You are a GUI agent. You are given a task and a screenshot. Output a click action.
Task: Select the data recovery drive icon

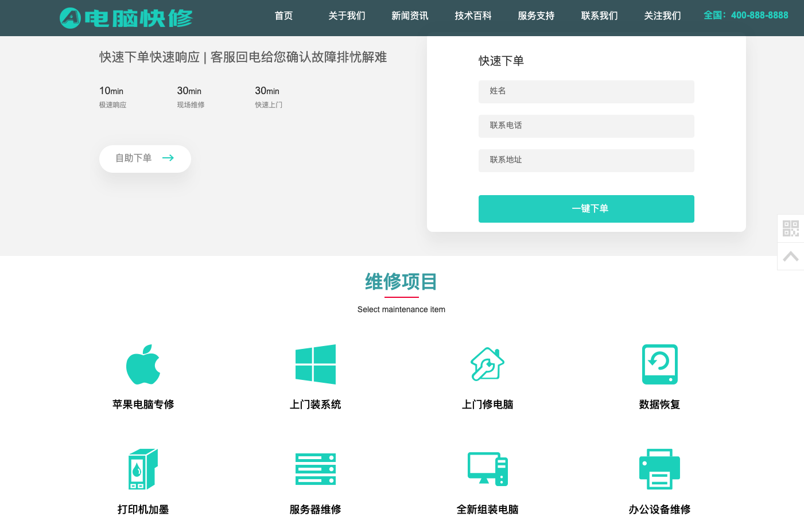[660, 364]
